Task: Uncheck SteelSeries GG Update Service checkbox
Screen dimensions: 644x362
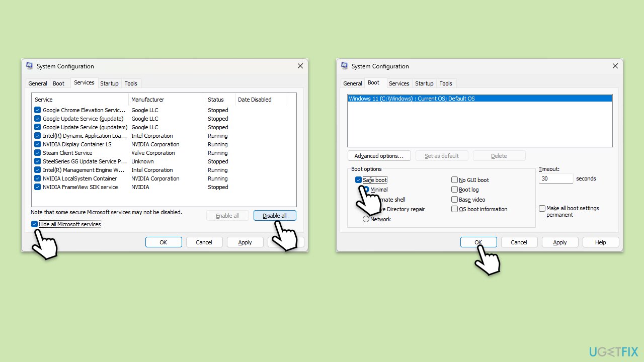Action: (x=38, y=161)
